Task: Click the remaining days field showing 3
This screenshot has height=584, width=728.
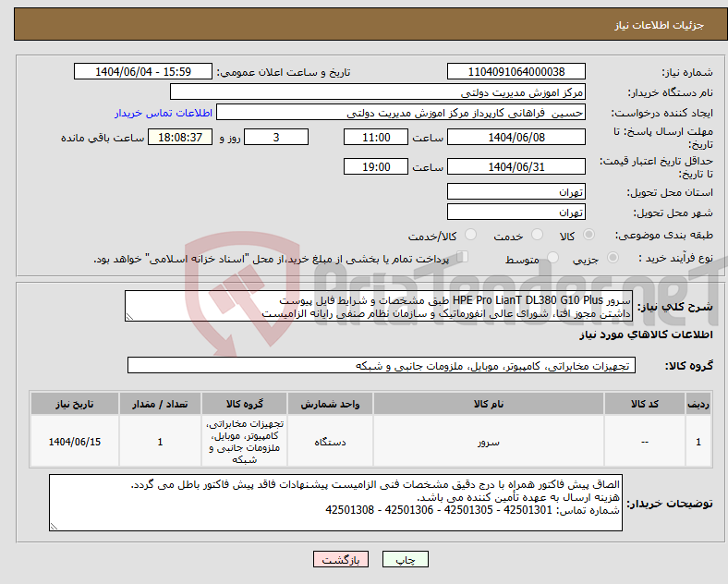Action: (276, 138)
